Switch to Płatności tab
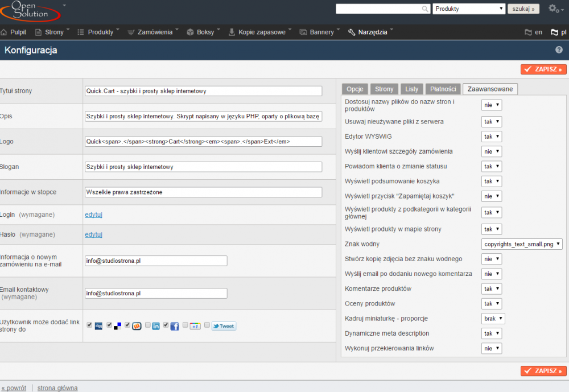This screenshot has height=392, width=569. (x=443, y=89)
